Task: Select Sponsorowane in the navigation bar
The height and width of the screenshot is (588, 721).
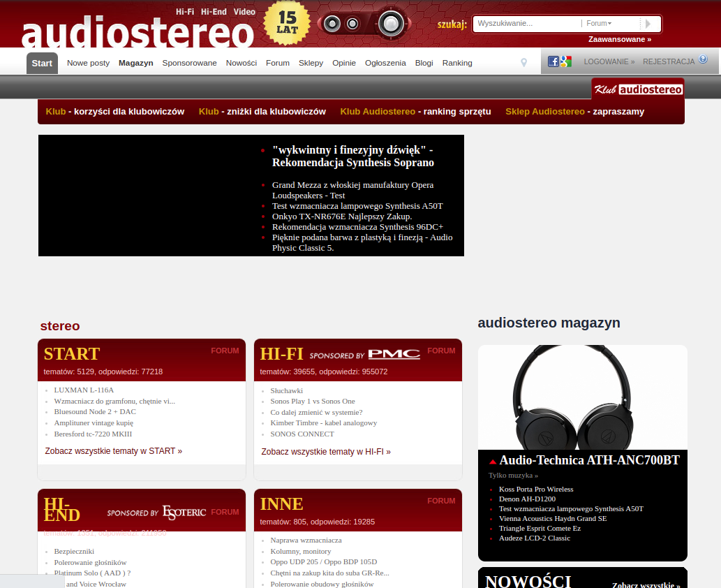Action: tap(189, 63)
